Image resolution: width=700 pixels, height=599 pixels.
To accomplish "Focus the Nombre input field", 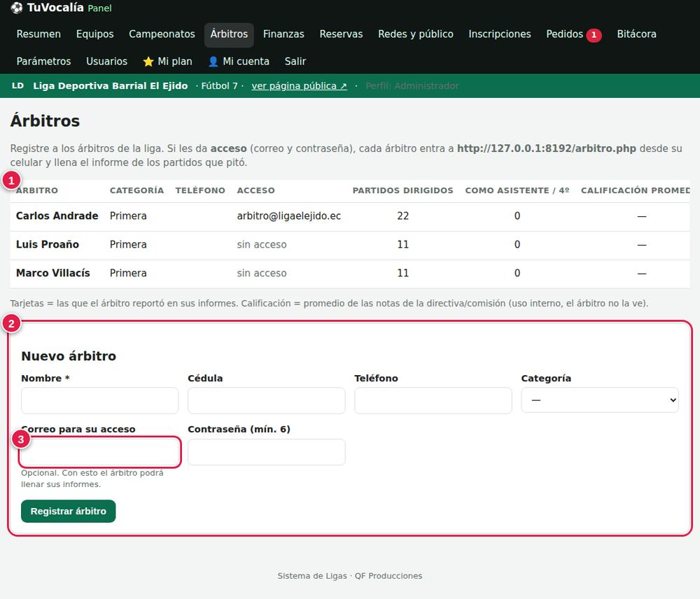I will (x=100, y=400).
